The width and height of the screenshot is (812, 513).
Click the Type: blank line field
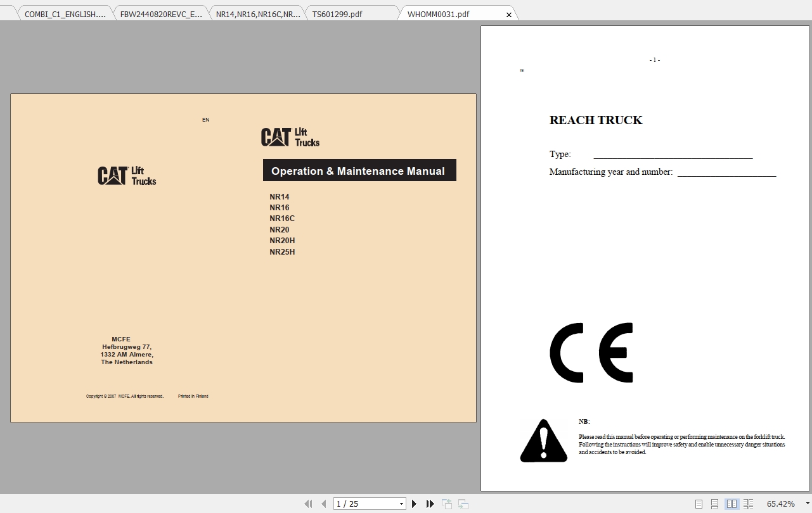point(673,155)
